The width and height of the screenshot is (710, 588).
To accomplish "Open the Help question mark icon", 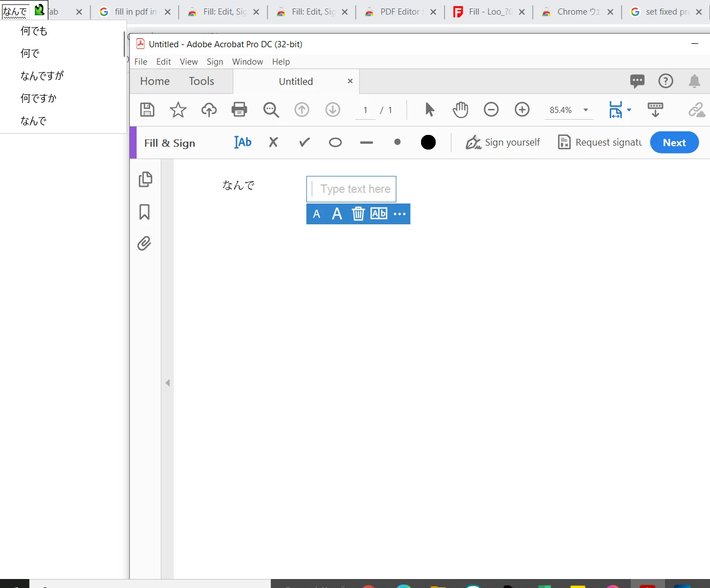I will tap(666, 82).
